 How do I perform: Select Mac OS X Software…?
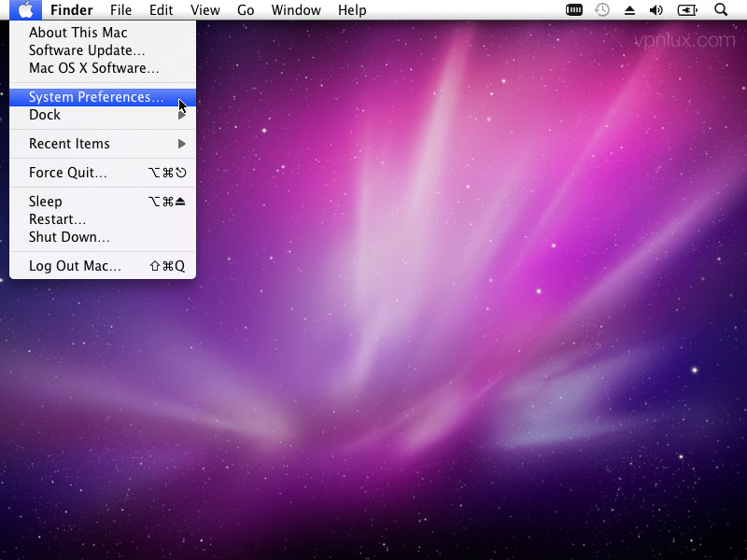(x=103, y=67)
